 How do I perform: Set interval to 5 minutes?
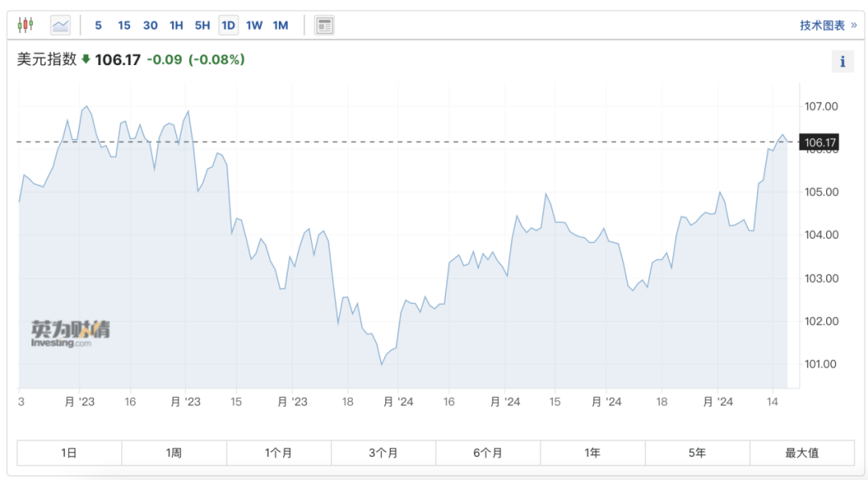click(x=98, y=25)
